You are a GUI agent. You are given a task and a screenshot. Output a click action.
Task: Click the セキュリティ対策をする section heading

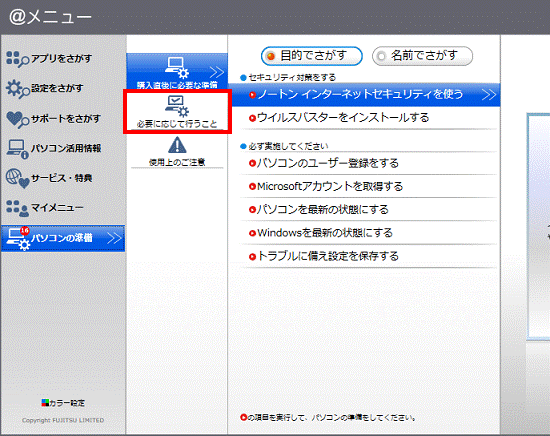pos(292,78)
